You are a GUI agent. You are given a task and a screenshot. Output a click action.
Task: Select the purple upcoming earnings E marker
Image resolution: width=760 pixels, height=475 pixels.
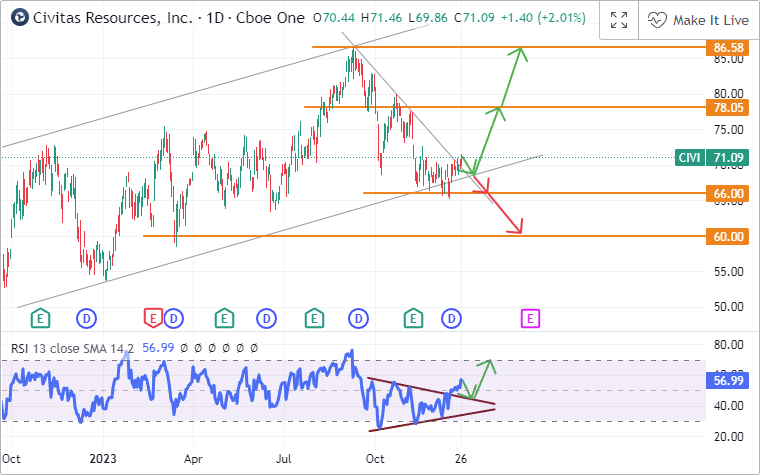click(x=530, y=318)
